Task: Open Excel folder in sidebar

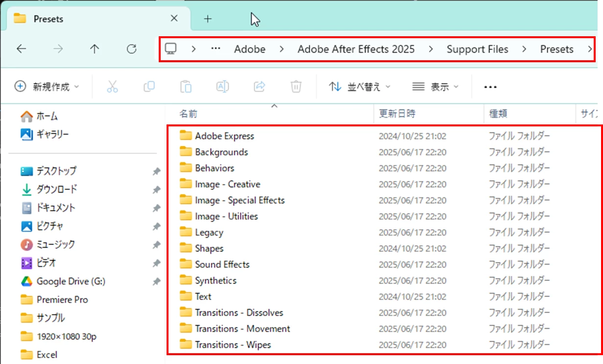Action: 39,355
